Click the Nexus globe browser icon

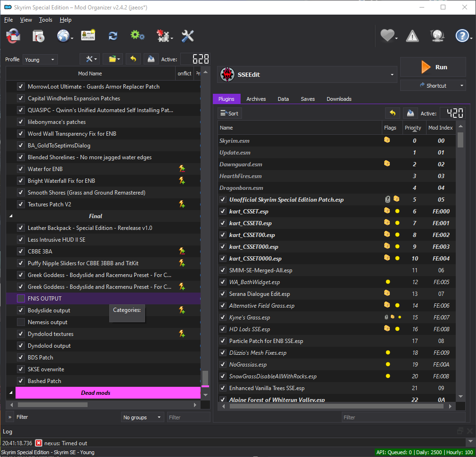64,36
